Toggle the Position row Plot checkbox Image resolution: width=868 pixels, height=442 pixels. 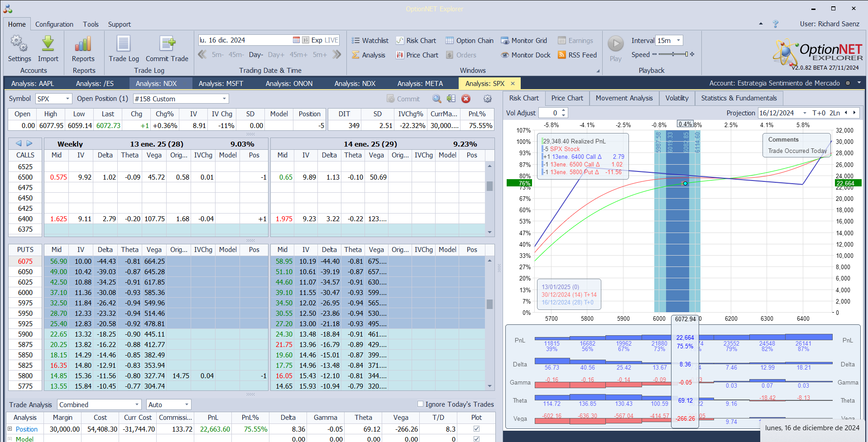pos(476,428)
